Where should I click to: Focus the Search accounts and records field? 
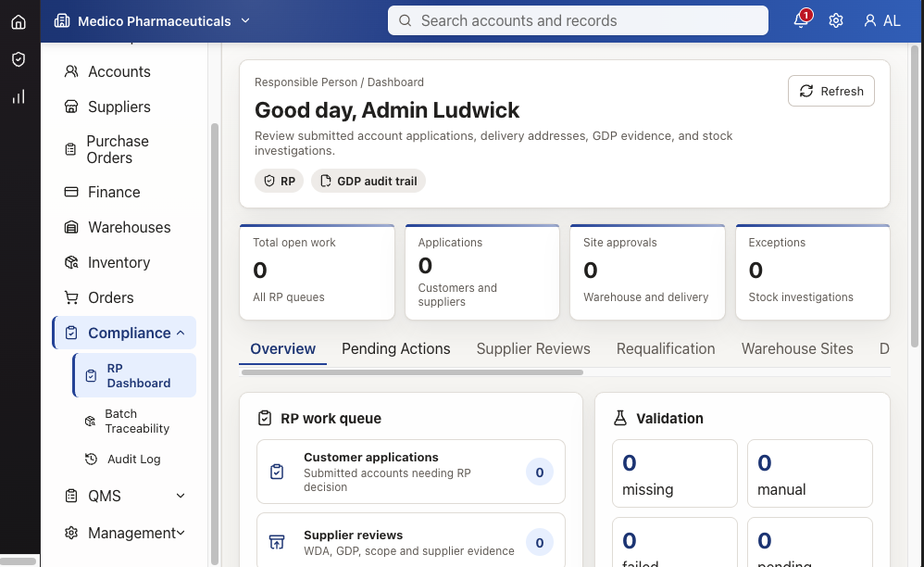pyautogui.click(x=578, y=20)
